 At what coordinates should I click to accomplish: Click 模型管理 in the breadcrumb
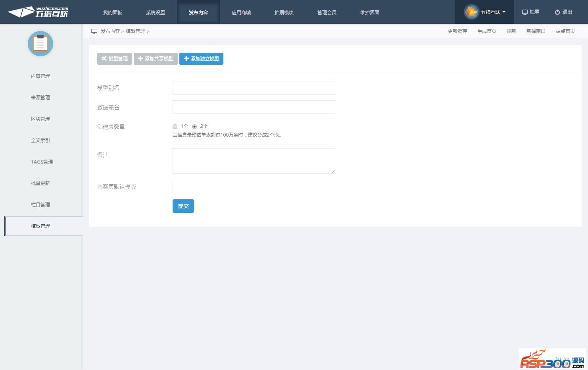[x=135, y=31]
